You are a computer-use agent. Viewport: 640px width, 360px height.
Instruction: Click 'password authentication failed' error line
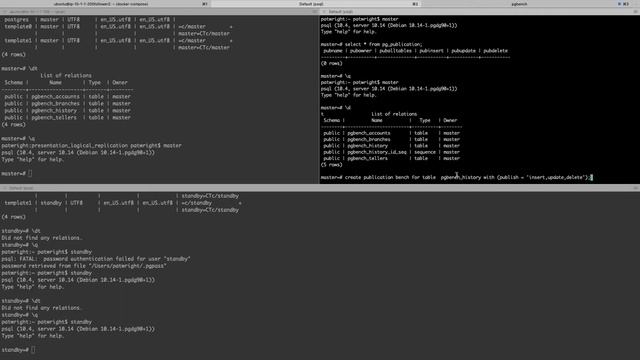[x=96, y=259]
